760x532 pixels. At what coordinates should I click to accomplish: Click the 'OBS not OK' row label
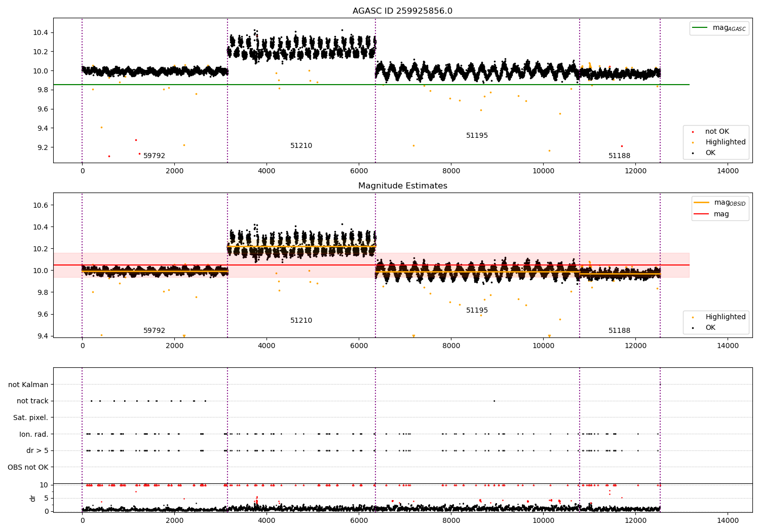(x=28, y=467)
